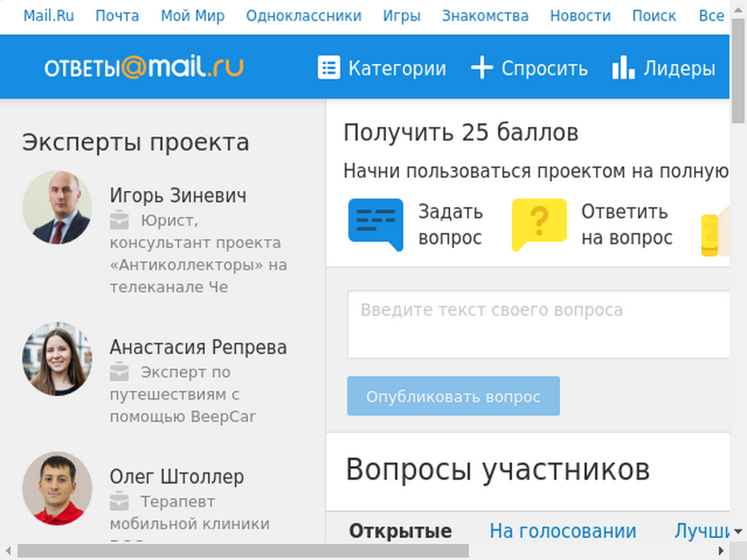The width and height of the screenshot is (747, 560).
Task: Expand the Все проекты link
Action: click(713, 16)
